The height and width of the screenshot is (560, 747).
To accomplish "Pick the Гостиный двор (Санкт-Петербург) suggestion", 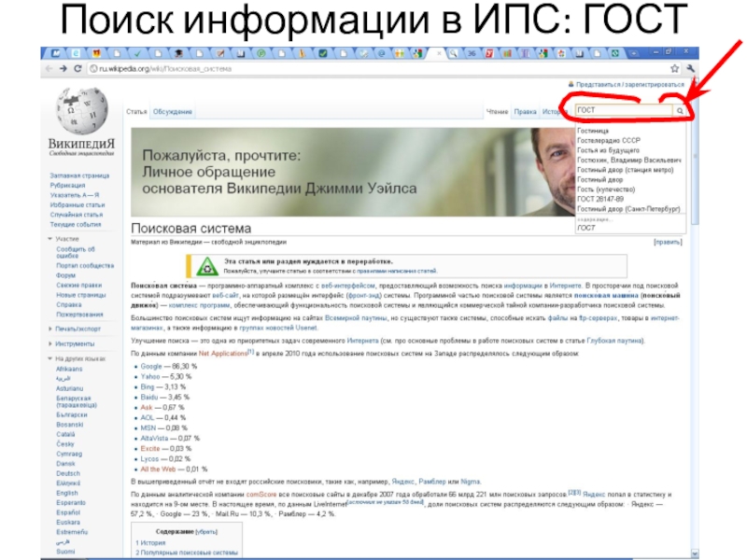I will coord(628,209).
